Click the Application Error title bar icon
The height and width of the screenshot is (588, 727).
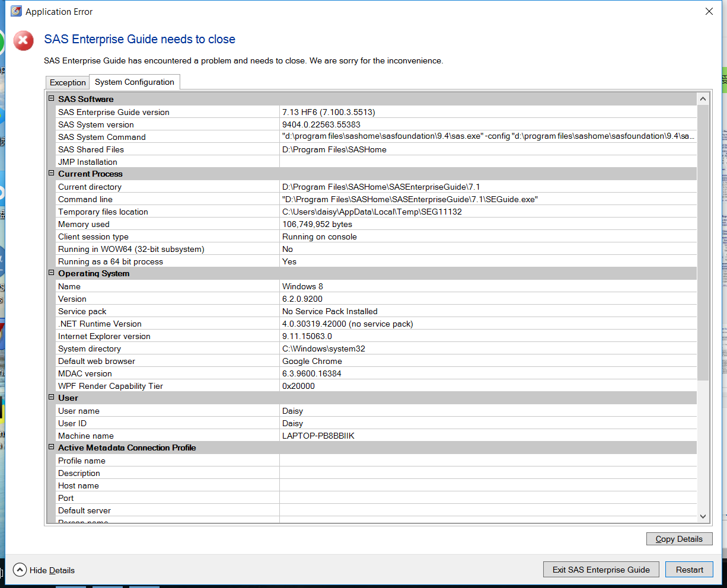(16, 11)
